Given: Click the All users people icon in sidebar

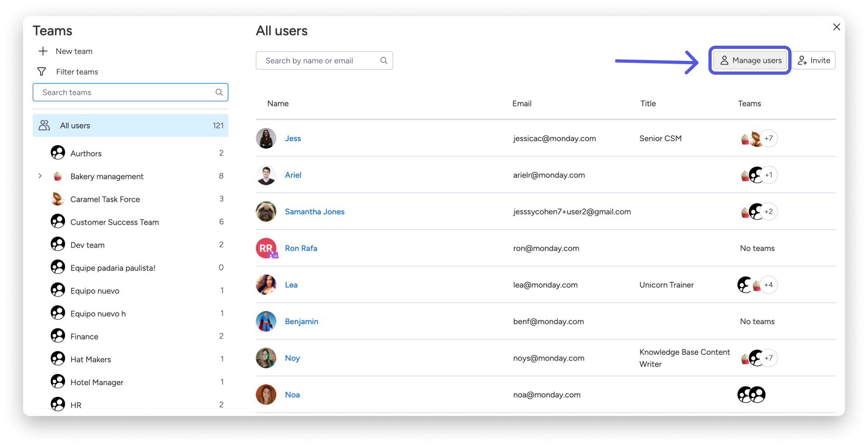Looking at the screenshot, I should 44,125.
